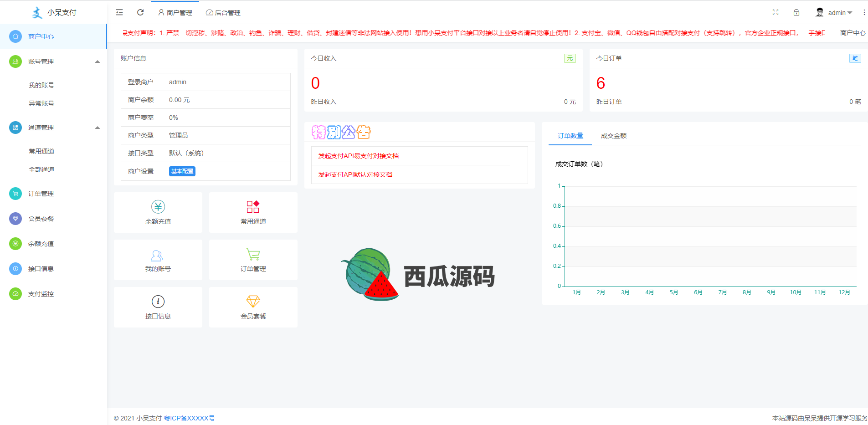The width and height of the screenshot is (868, 425).
Task: Click 订单管理 sidebar label
Action: 41,194
